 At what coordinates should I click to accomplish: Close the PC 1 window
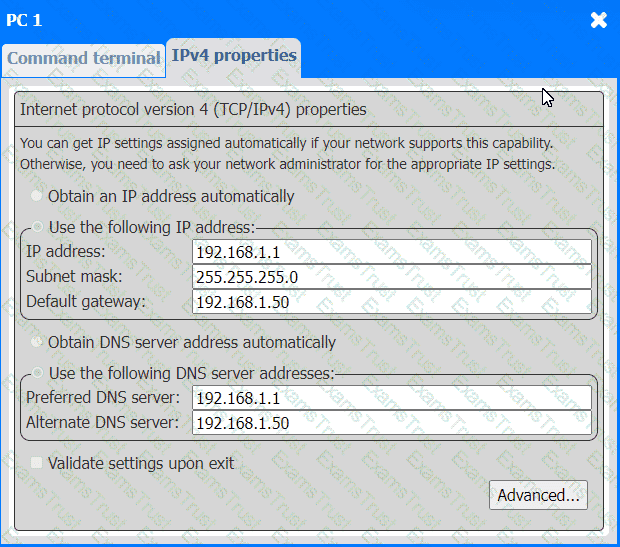pyautogui.click(x=598, y=20)
